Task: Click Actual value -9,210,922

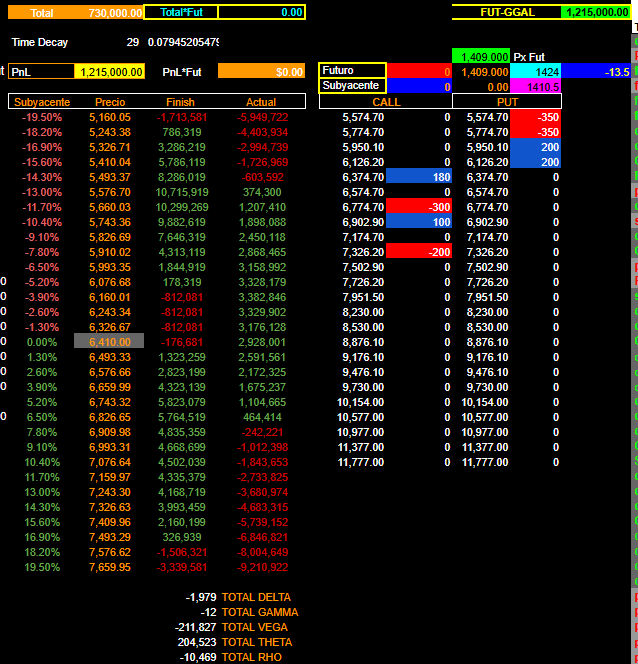Action: 262,567
